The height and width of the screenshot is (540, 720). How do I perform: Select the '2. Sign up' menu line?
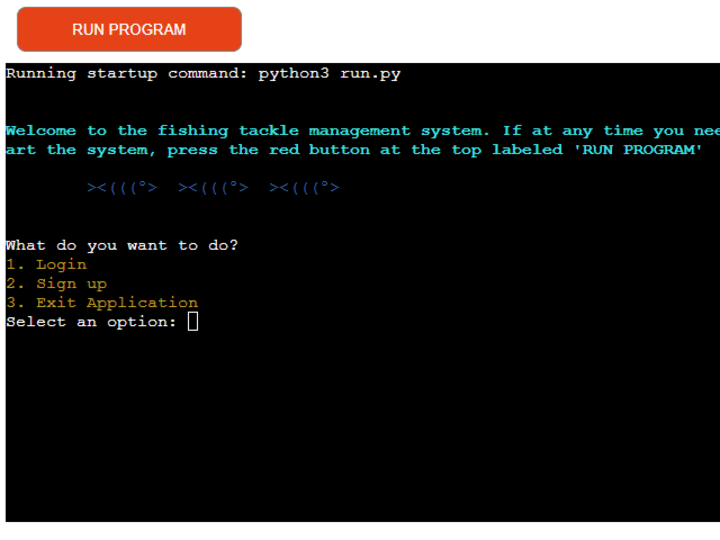(x=56, y=284)
